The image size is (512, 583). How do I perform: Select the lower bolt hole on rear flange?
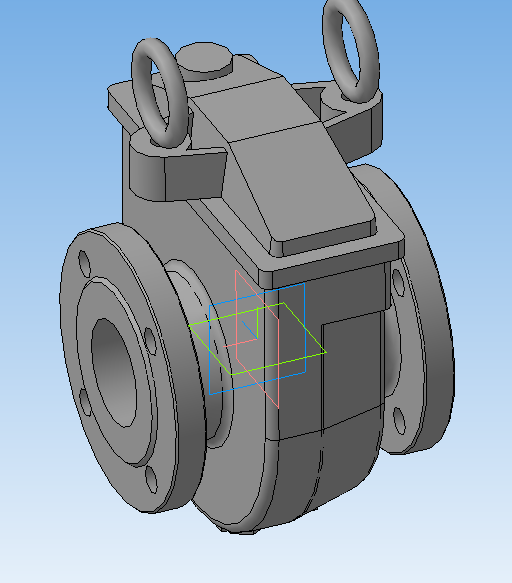click(399, 421)
